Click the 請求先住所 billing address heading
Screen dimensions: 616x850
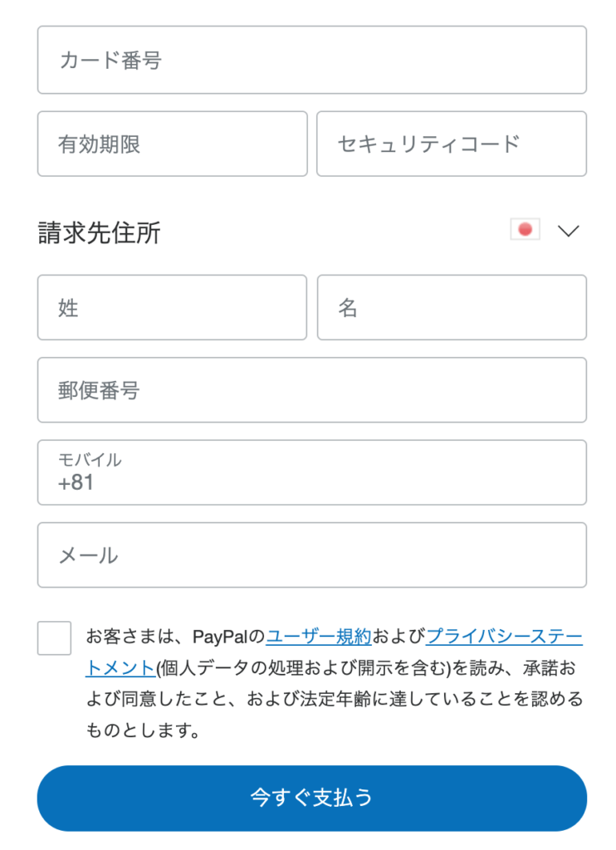pos(100,232)
